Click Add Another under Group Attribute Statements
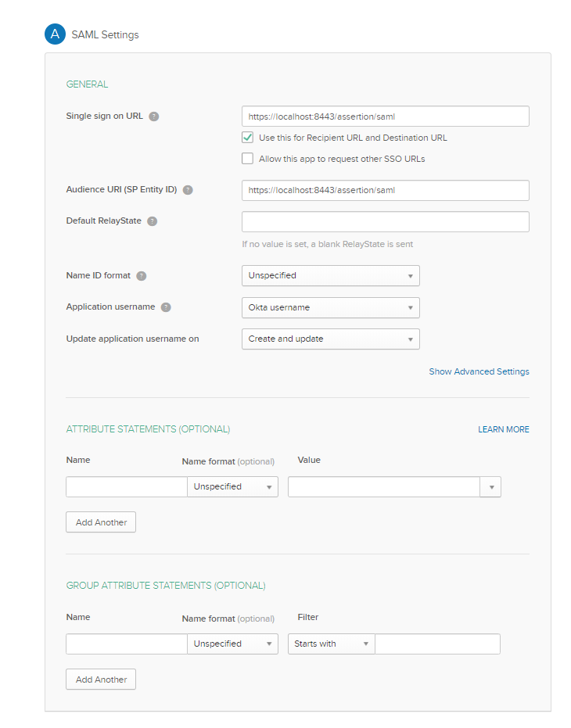Viewport: 571px width, 728px height. point(100,679)
